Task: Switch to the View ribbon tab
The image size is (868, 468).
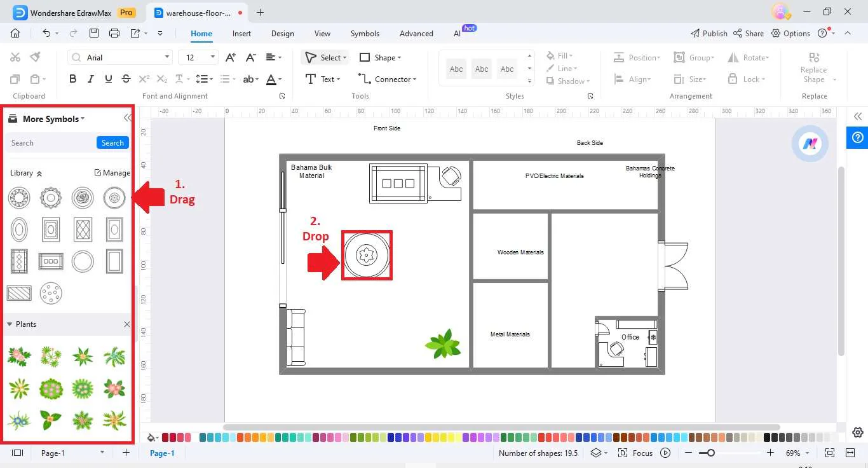Action: click(x=322, y=34)
